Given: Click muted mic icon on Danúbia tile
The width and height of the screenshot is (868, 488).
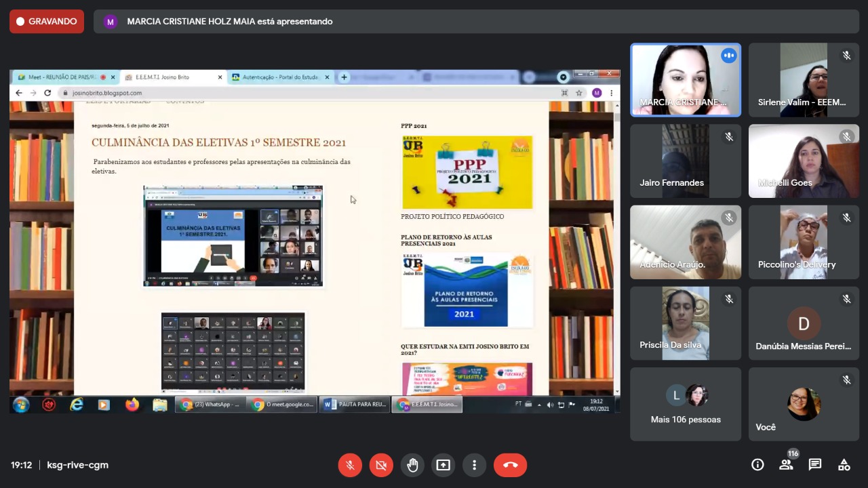Looking at the screenshot, I should (x=846, y=299).
